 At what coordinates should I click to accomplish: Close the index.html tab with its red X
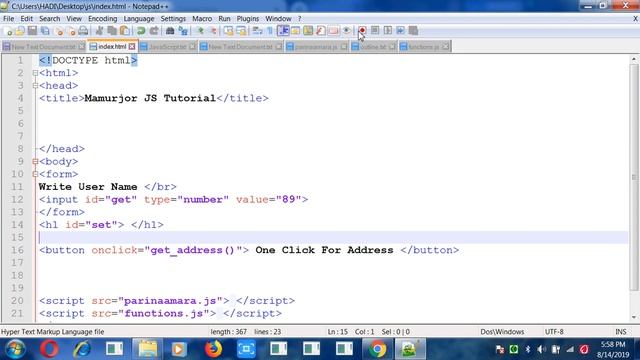(132, 47)
